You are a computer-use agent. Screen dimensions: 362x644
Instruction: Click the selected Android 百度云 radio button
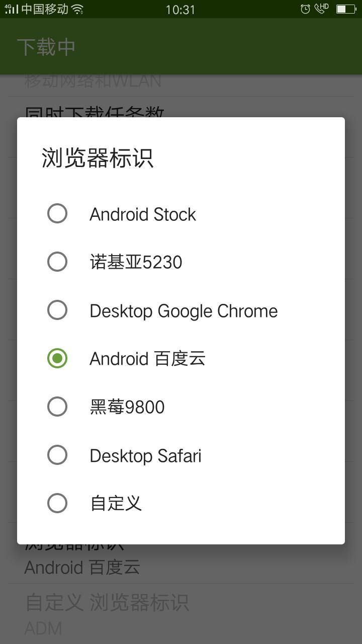tap(57, 358)
